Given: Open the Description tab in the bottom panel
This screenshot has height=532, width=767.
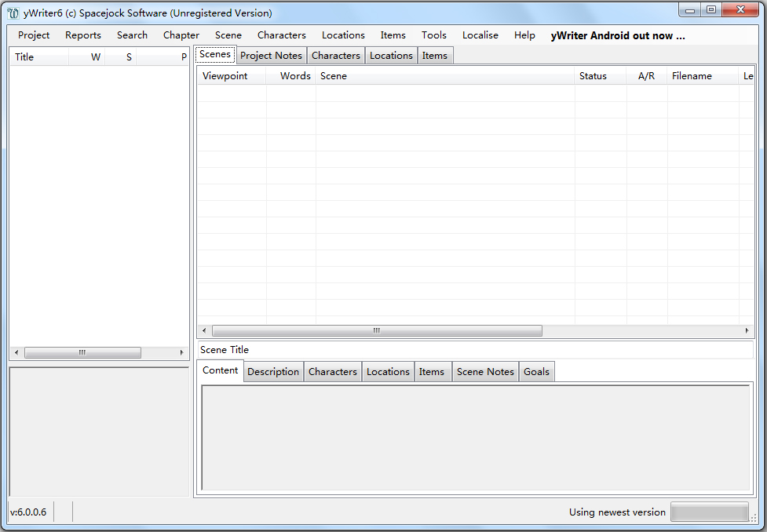Looking at the screenshot, I should click(x=272, y=371).
